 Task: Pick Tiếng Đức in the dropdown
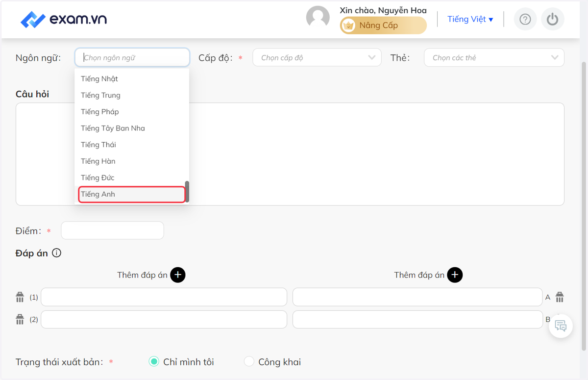click(x=132, y=177)
